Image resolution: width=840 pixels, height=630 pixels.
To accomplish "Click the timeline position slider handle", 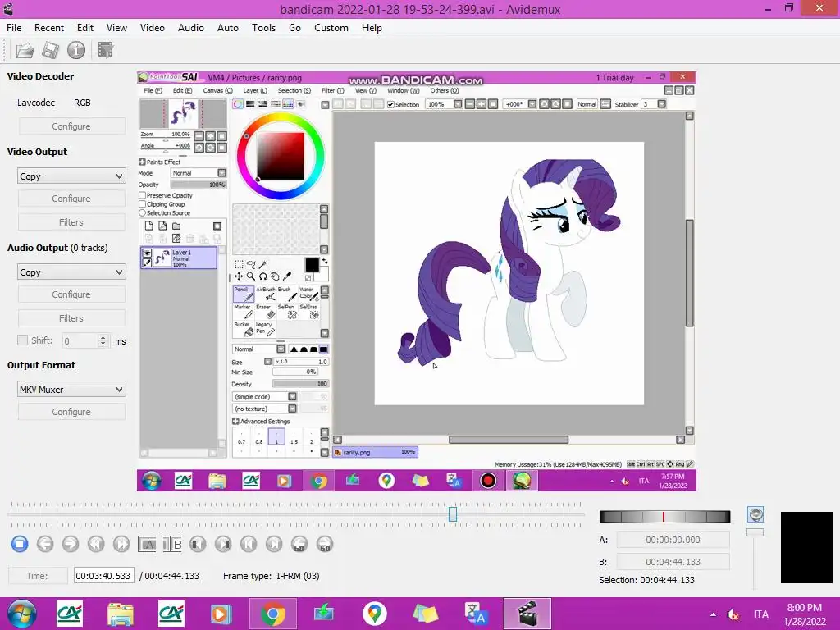I will point(453,514).
